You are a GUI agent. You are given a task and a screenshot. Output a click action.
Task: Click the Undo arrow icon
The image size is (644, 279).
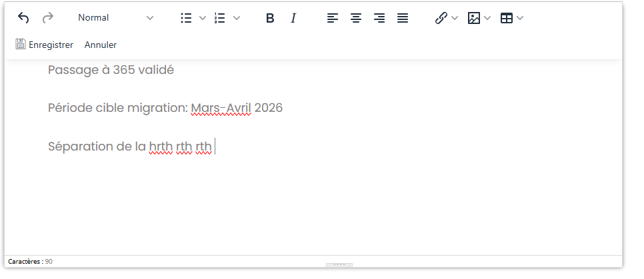(23, 18)
